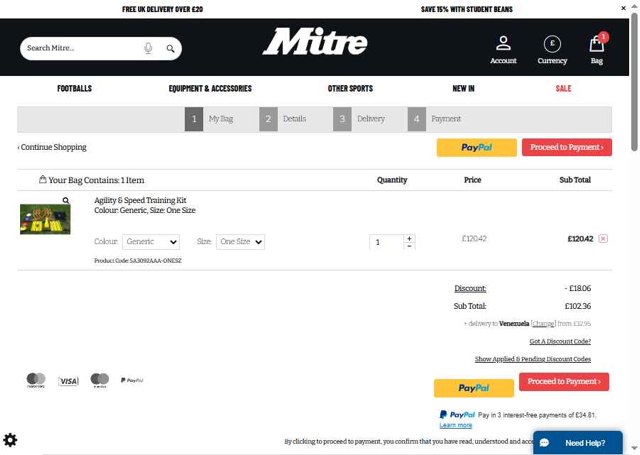640x455 pixels.
Task: Click the voice search microphone icon
Action: [x=148, y=48]
